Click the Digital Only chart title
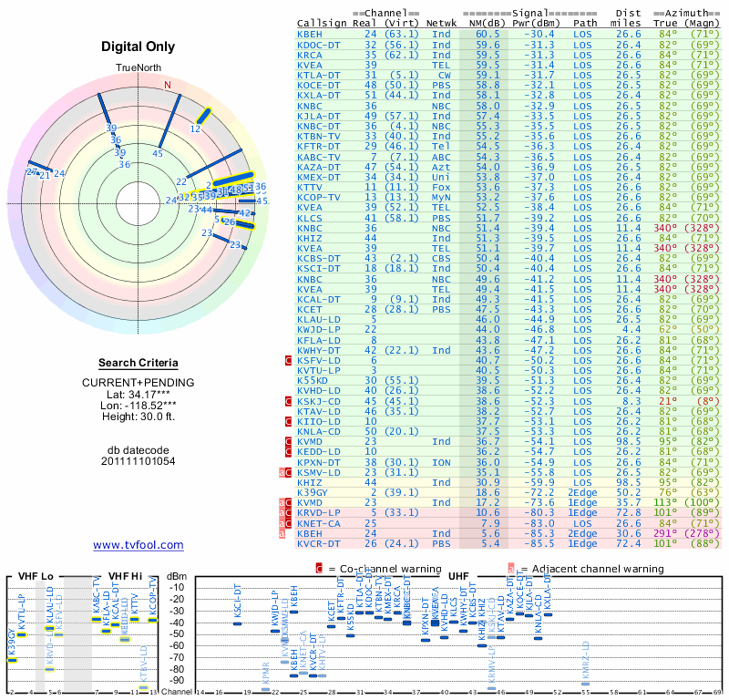The image size is (729, 700). click(139, 46)
